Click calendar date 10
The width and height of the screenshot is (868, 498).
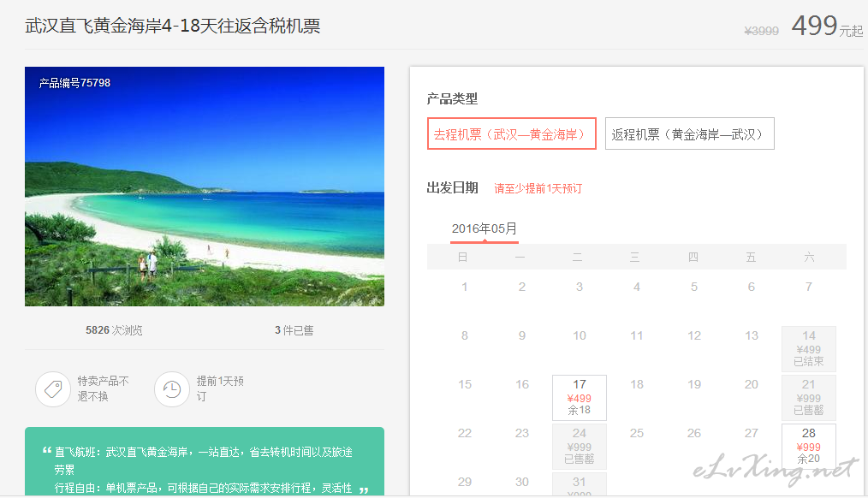[579, 335]
